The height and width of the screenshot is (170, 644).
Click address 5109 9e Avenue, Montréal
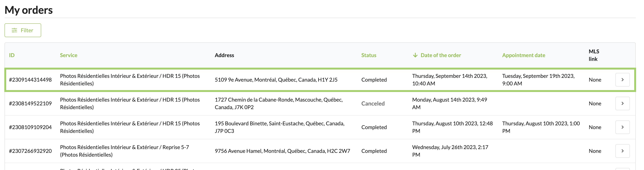276,80
